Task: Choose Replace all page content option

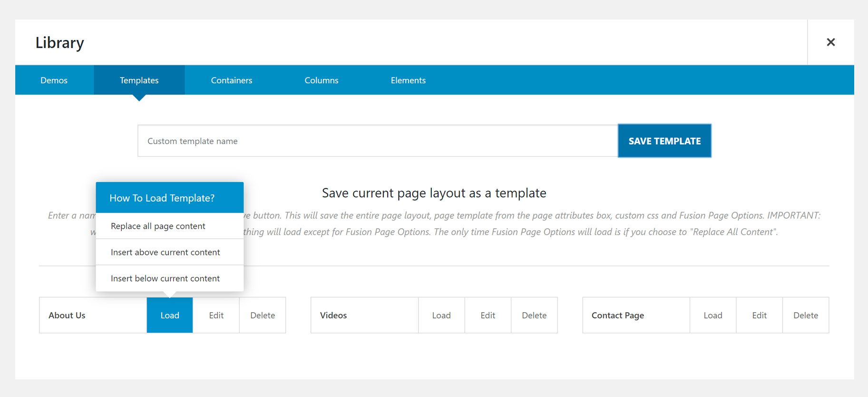Action: pyautogui.click(x=170, y=226)
